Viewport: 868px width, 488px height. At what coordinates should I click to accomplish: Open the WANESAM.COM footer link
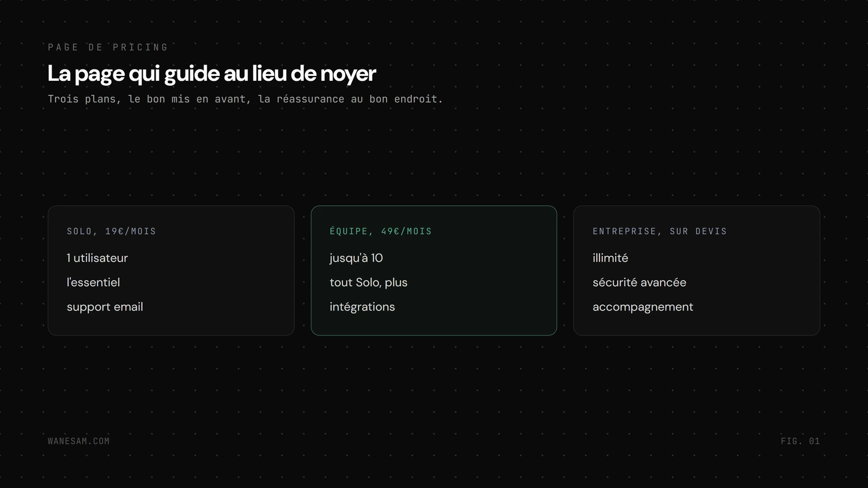[x=79, y=441]
